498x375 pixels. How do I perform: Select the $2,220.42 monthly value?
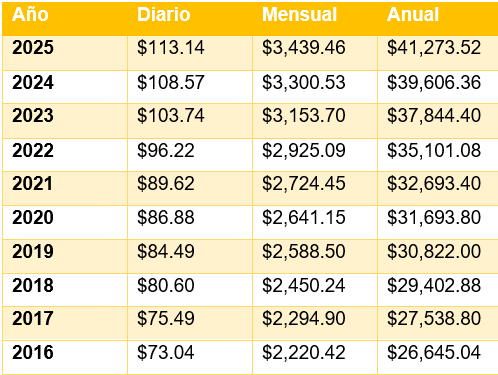(303, 353)
